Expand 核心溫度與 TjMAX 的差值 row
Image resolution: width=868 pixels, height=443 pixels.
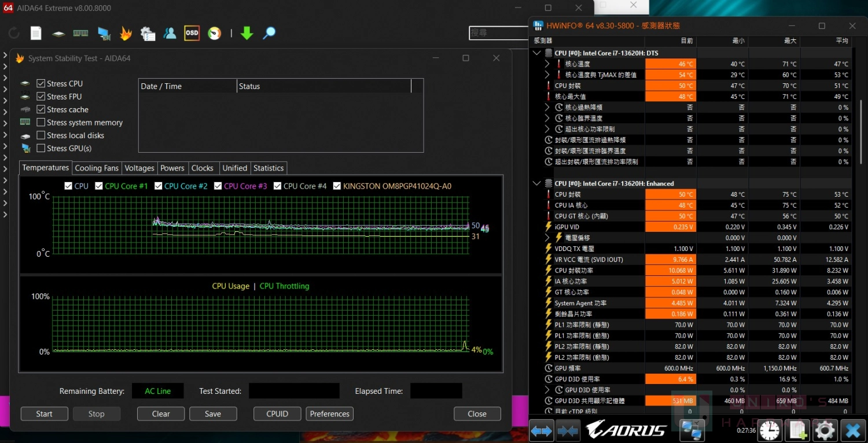point(547,75)
